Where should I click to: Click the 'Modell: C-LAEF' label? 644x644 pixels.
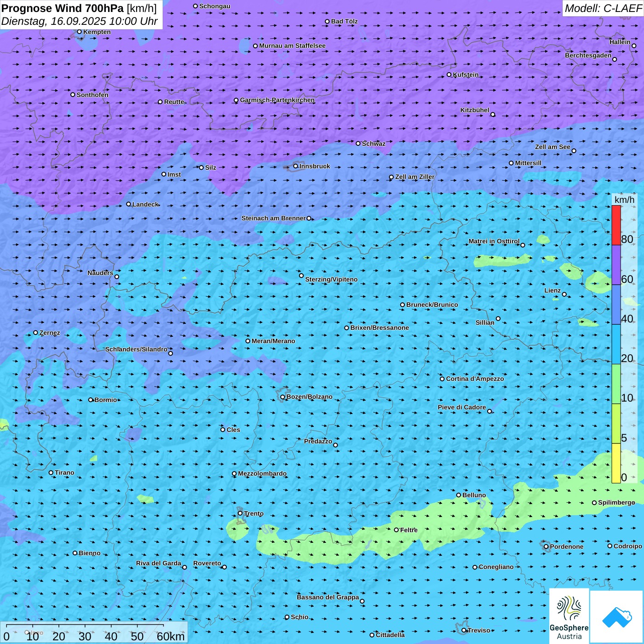[x=603, y=8]
